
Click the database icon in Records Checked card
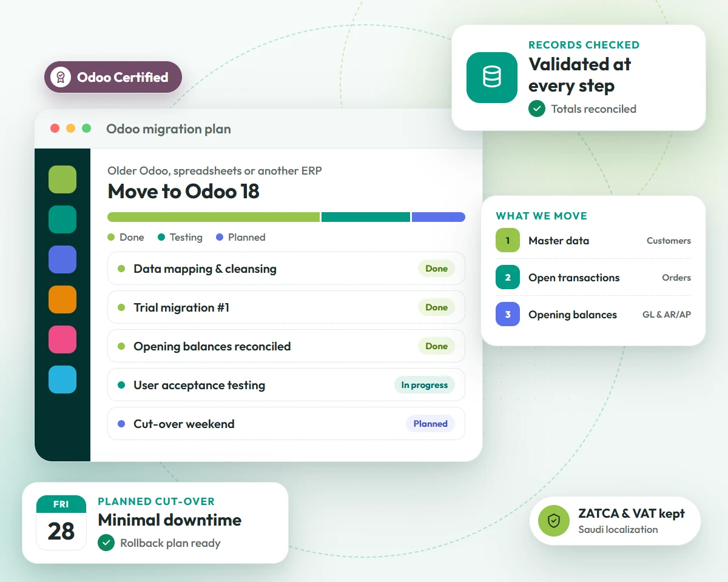[492, 77]
